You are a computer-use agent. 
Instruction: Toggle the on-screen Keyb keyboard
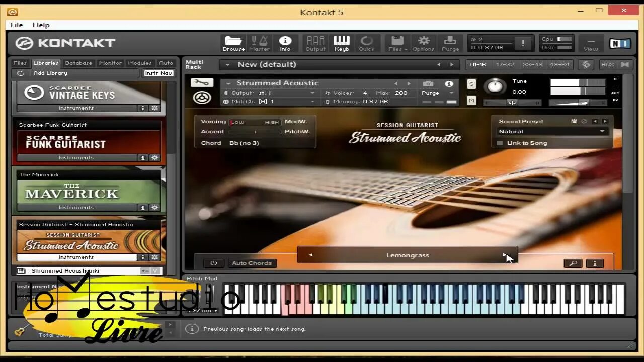[342, 44]
